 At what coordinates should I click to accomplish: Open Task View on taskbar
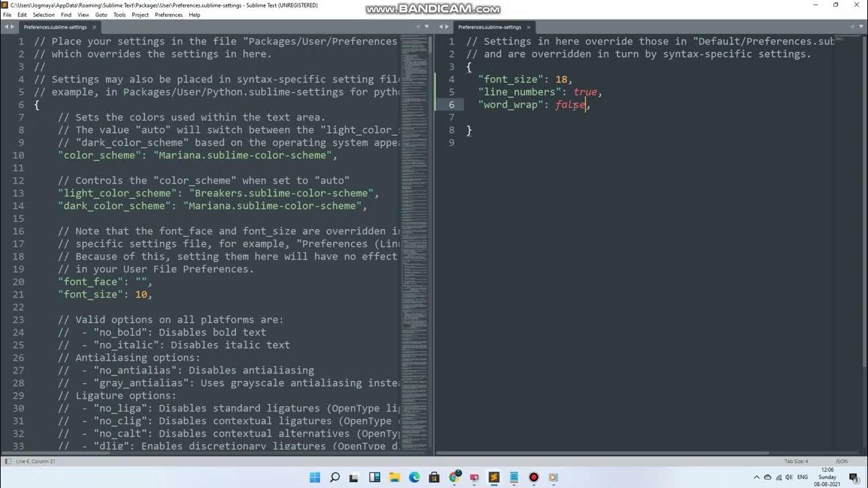click(x=355, y=477)
